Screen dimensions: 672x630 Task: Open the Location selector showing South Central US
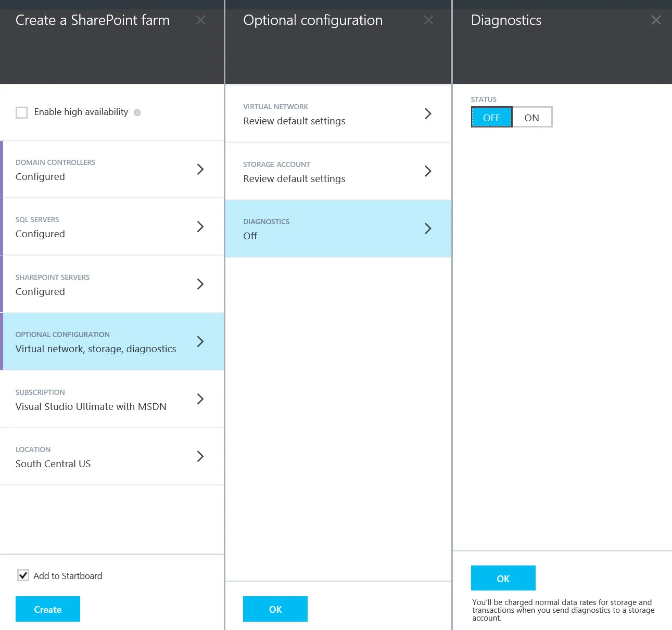(x=112, y=457)
